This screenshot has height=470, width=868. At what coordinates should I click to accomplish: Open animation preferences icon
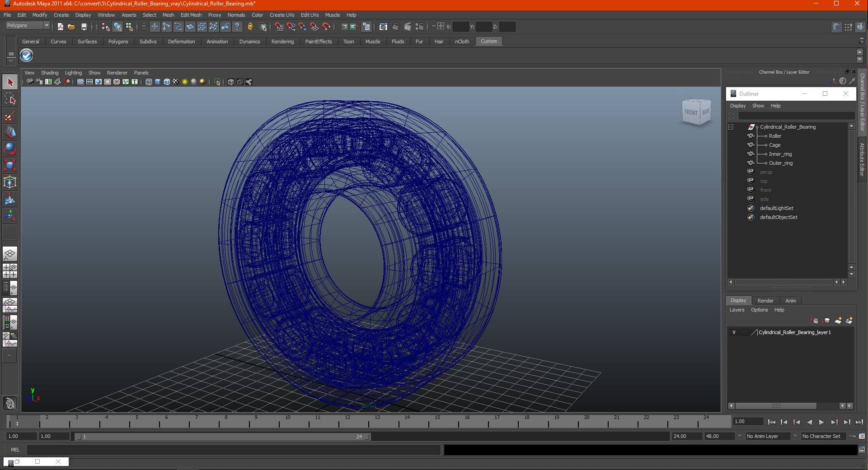point(862,436)
